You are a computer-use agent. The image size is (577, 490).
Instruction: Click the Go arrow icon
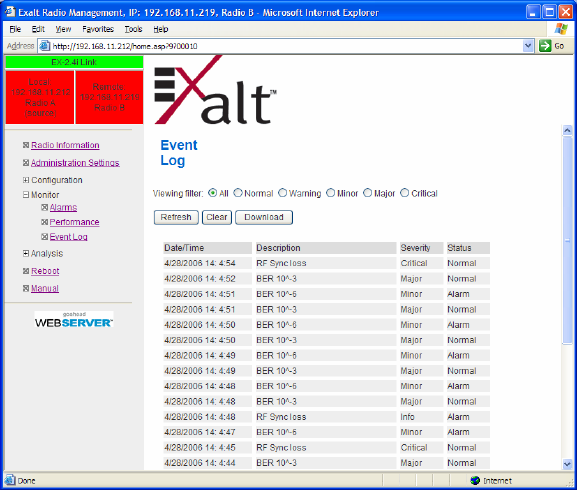point(545,46)
